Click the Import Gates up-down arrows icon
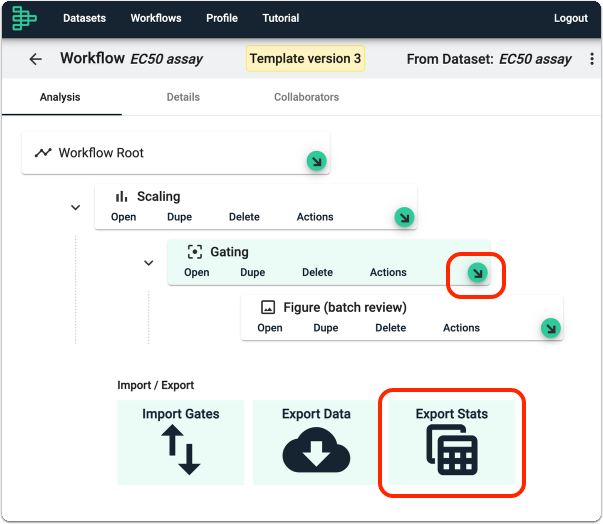This screenshot has width=603, height=524. pyautogui.click(x=181, y=450)
